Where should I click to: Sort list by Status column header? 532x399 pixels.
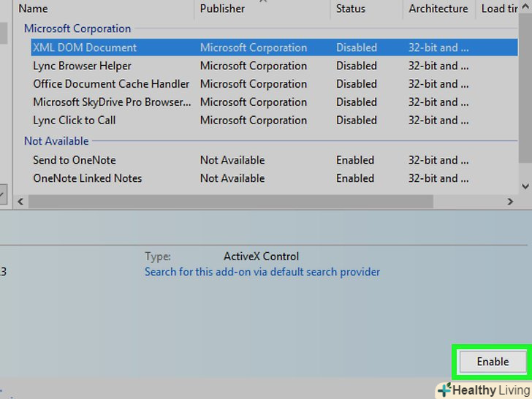coord(351,9)
